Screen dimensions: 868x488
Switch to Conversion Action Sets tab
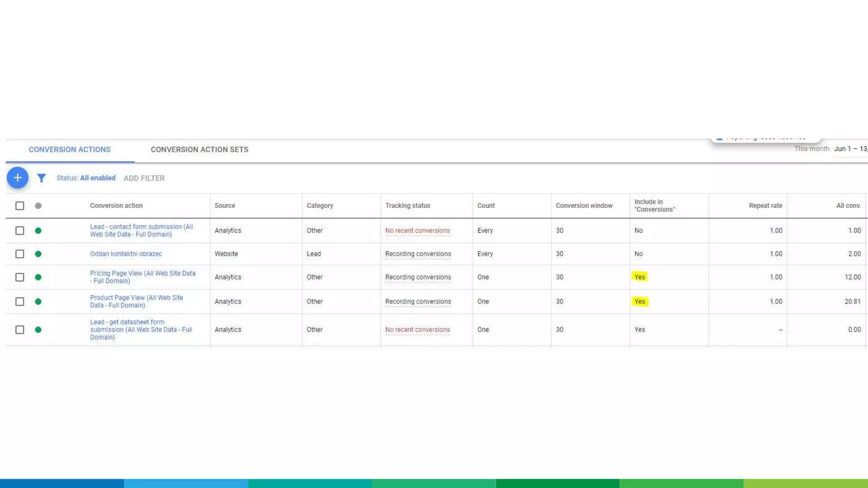199,150
